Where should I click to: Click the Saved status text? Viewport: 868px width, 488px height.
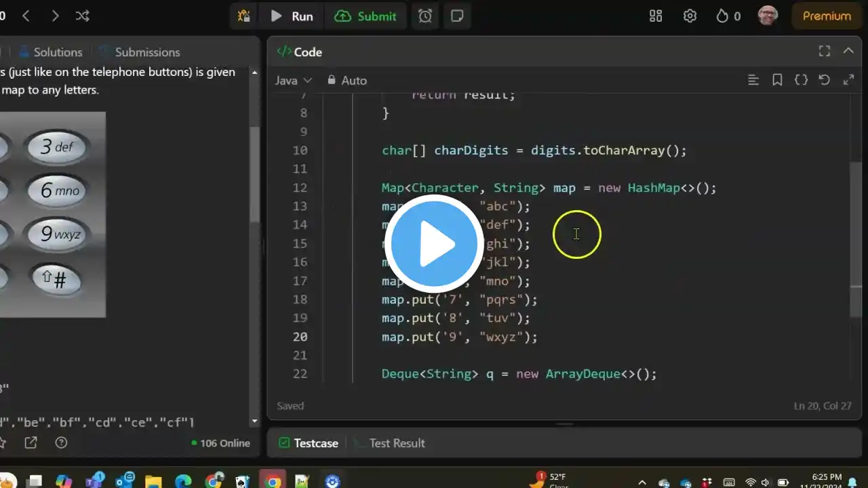290,405
